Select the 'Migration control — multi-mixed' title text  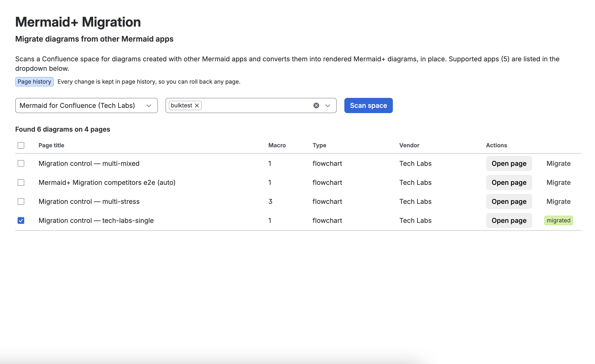[x=89, y=163]
